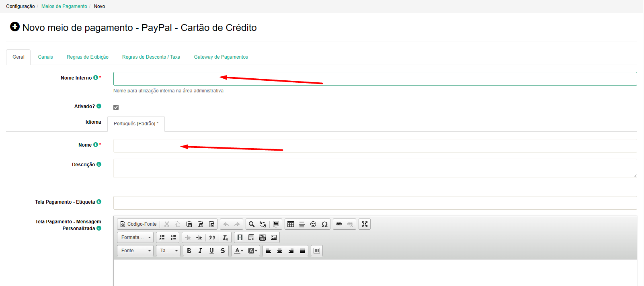
Task: Click the Paste clipboard icon
Action: point(189,224)
